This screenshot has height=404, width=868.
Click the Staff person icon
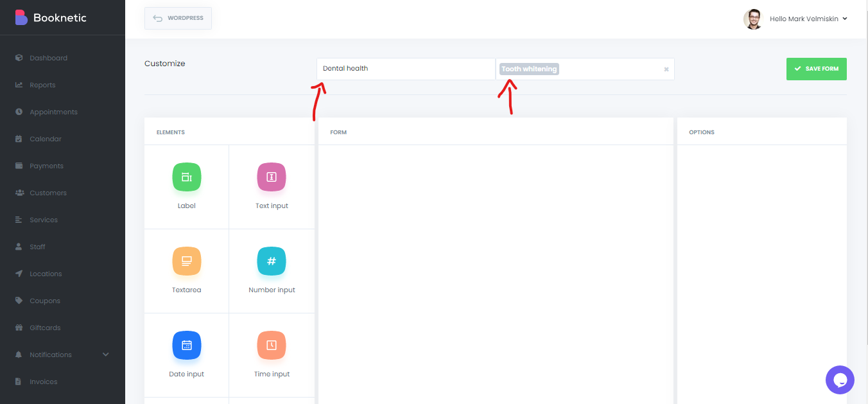pos(19,247)
